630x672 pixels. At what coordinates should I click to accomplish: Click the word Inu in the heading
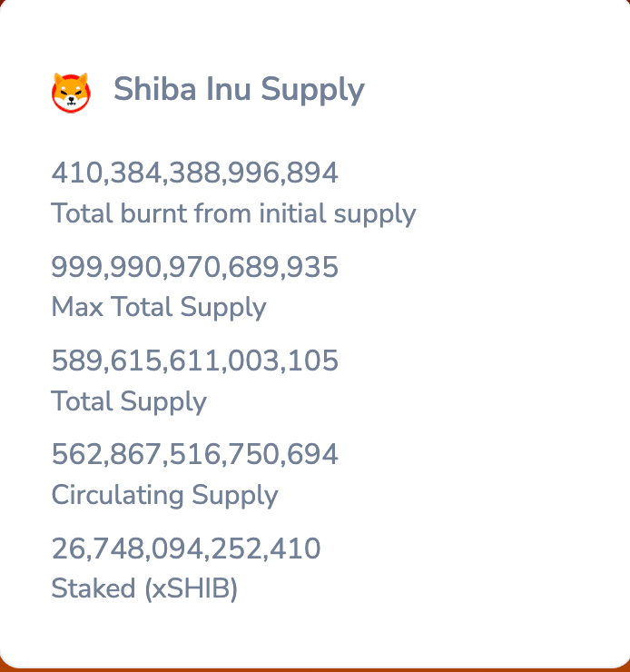point(228,89)
